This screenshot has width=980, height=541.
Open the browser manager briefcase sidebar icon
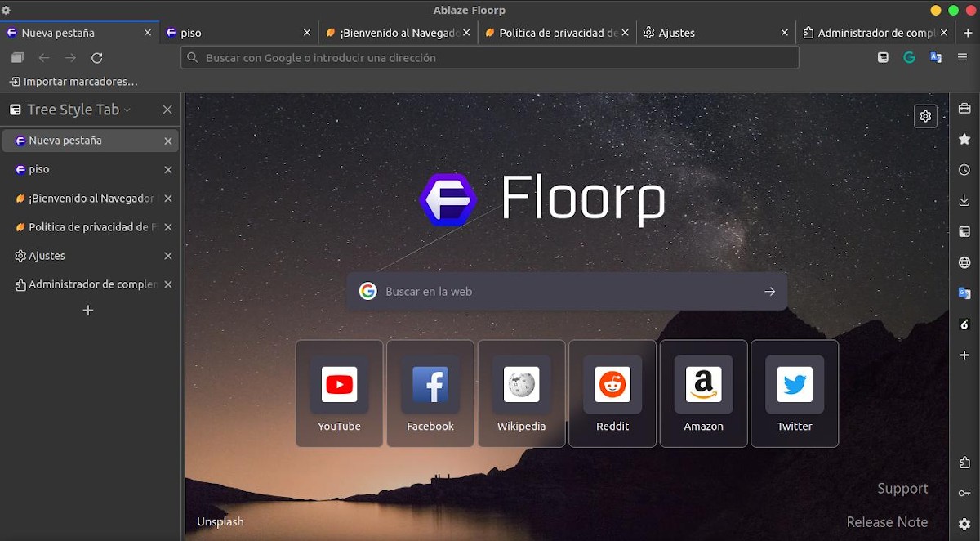pyautogui.click(x=964, y=109)
